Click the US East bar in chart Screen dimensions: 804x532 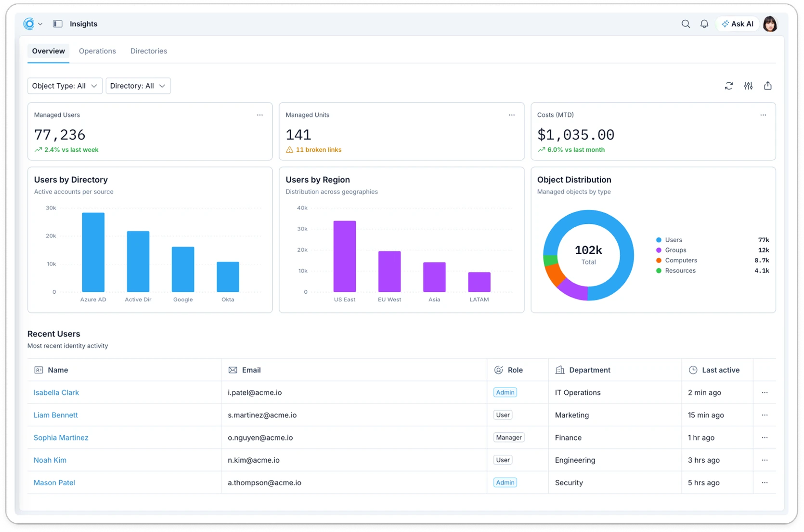pyautogui.click(x=345, y=256)
